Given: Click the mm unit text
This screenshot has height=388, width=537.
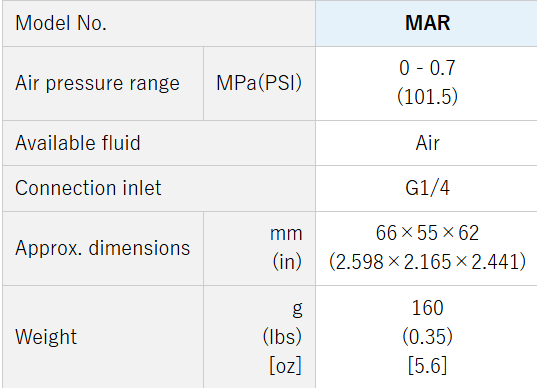Looking at the screenshot, I should pyautogui.click(x=286, y=234).
